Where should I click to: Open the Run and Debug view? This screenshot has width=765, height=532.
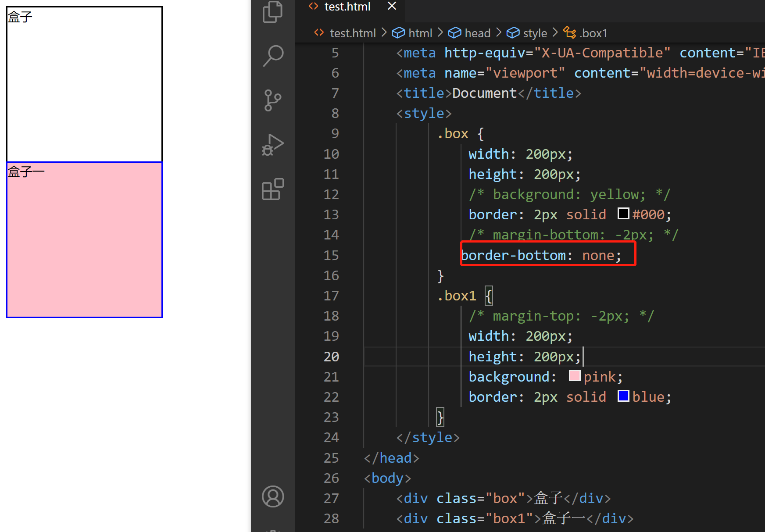click(272, 144)
